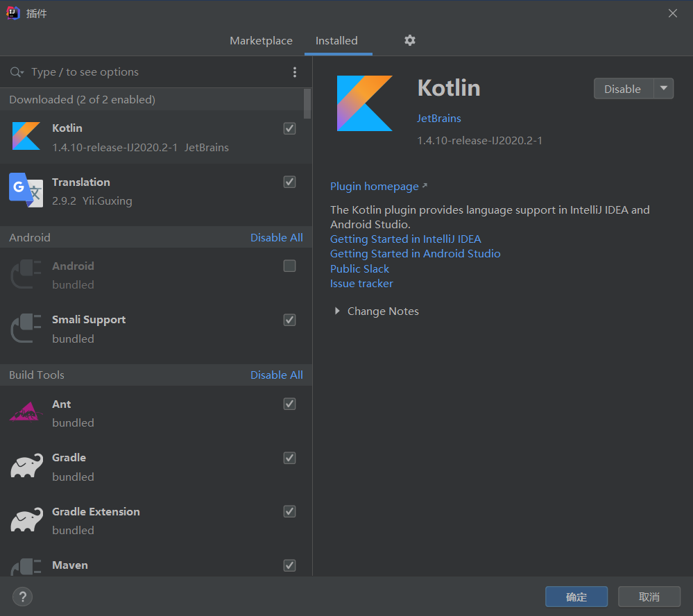
Task: Select the Gradle Extension plugin name
Action: click(x=96, y=512)
